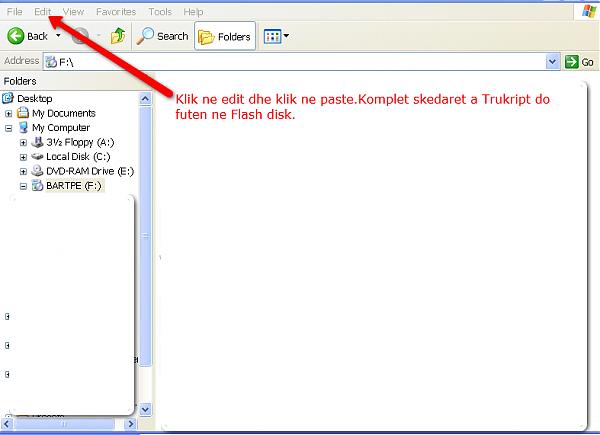
Task: Open the File menu
Action: coord(15,12)
